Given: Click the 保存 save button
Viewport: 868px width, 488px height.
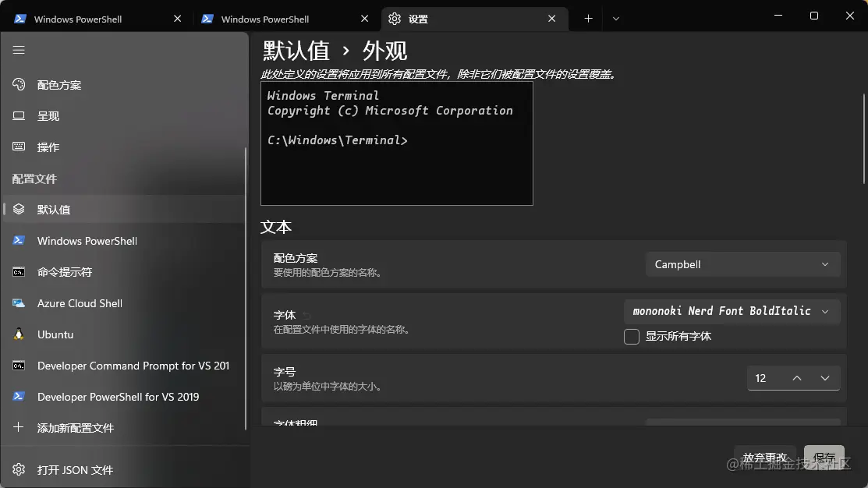Looking at the screenshot, I should pyautogui.click(x=824, y=458).
